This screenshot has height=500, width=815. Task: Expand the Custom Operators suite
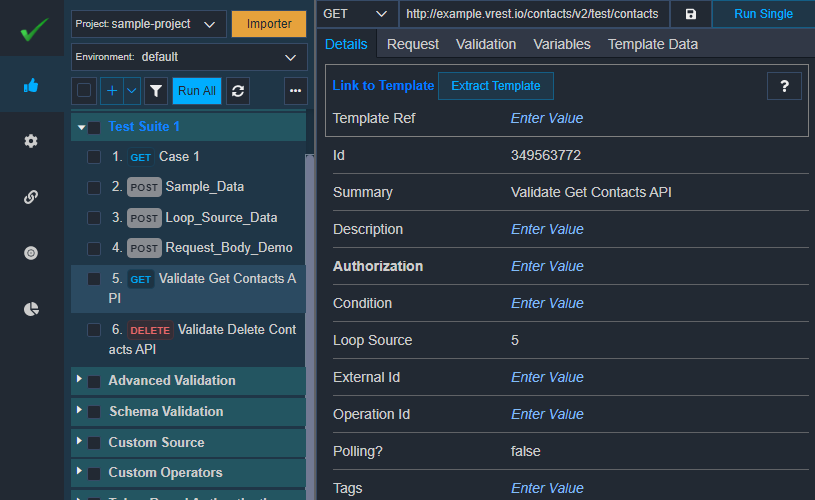(79, 471)
